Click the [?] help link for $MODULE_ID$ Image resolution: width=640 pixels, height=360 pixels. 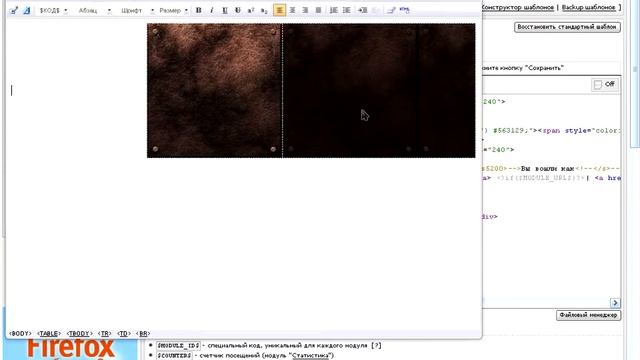click(376, 346)
